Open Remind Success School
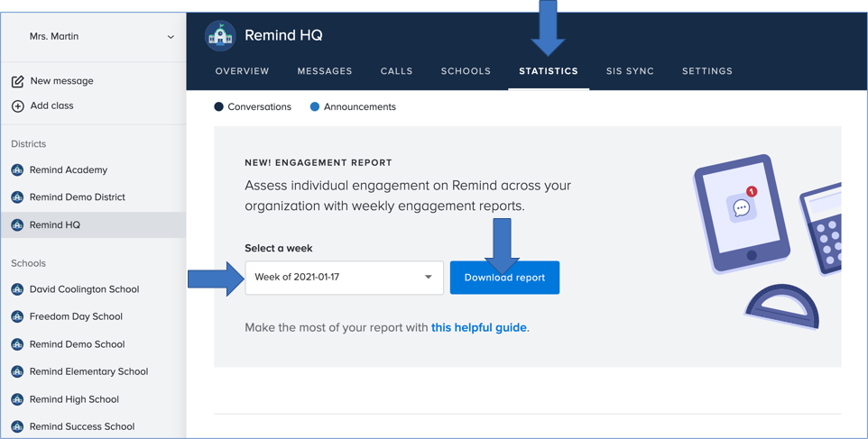 [x=82, y=426]
